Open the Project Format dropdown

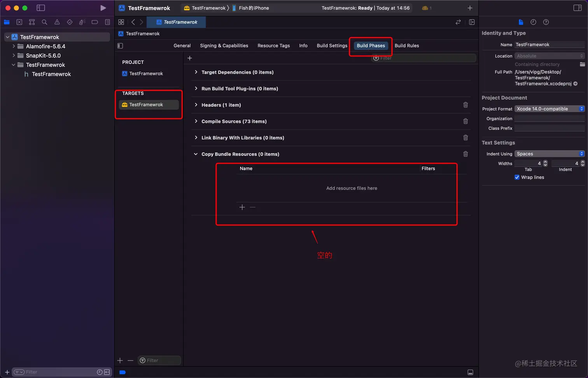pos(549,109)
